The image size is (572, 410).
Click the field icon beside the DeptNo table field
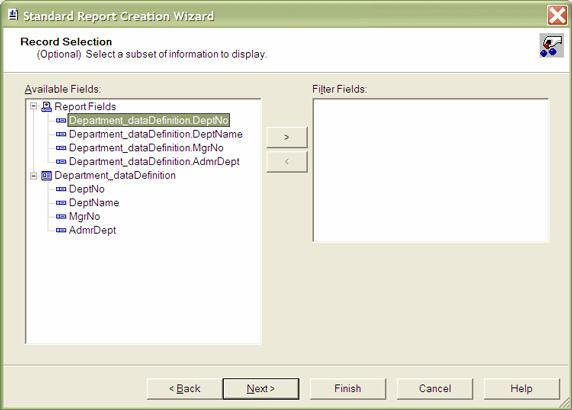tap(61, 189)
